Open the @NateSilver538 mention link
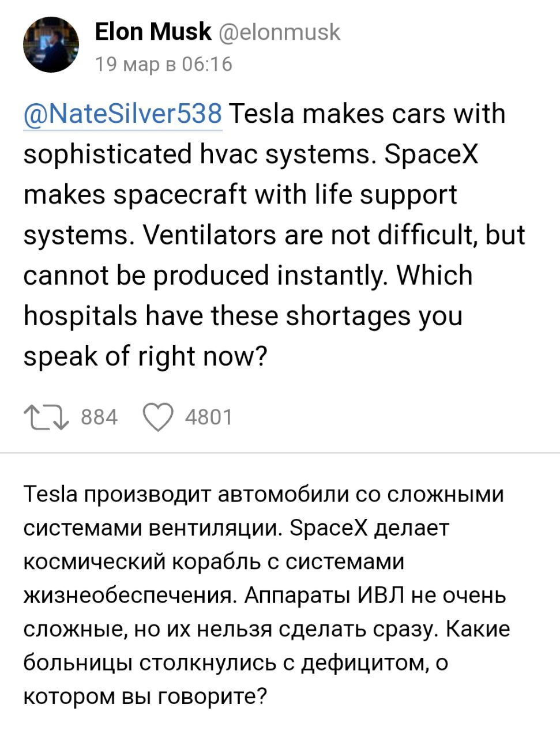560x738 pixels. coord(122,114)
